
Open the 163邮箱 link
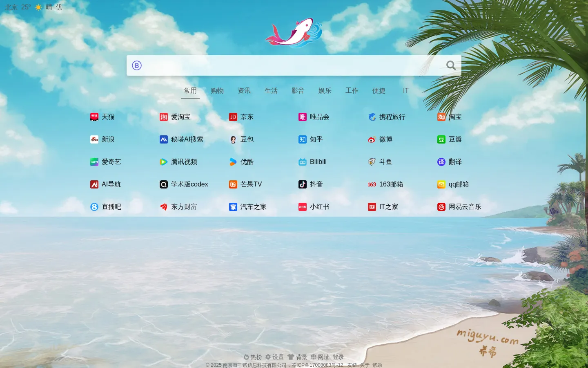[385, 184]
